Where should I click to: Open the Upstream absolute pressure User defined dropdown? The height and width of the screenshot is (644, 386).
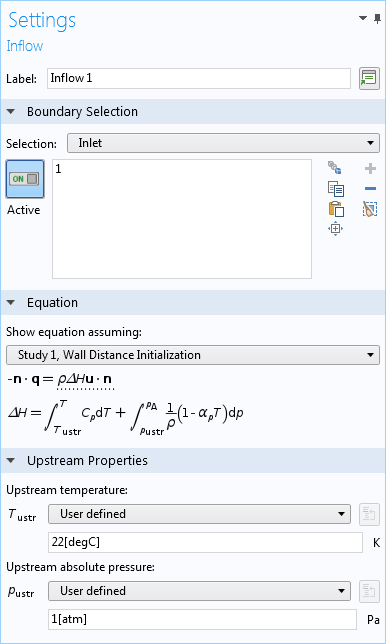(x=199, y=591)
